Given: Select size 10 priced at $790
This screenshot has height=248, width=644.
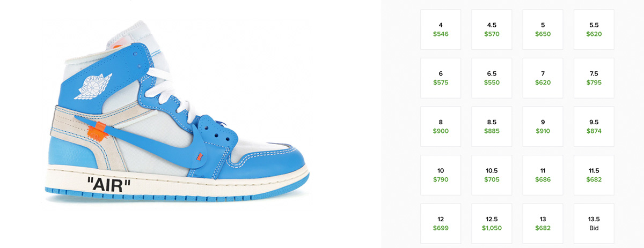Looking at the screenshot, I should point(441,175).
